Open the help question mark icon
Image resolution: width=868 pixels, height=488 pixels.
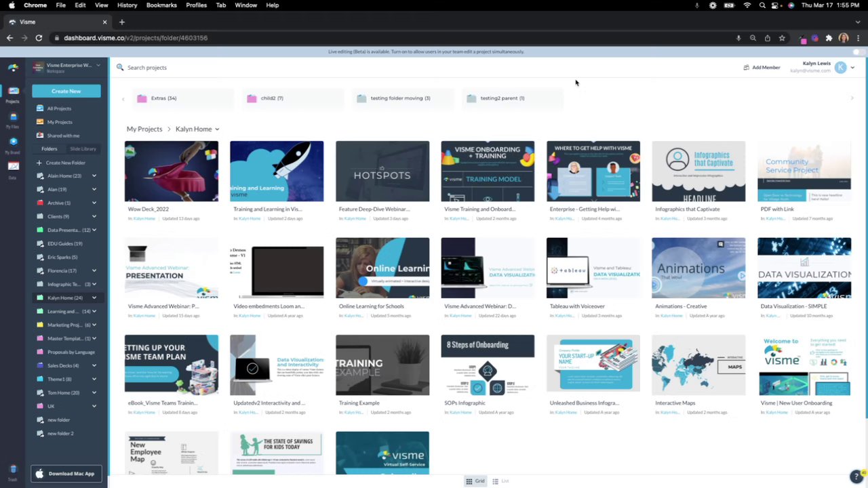(856, 476)
